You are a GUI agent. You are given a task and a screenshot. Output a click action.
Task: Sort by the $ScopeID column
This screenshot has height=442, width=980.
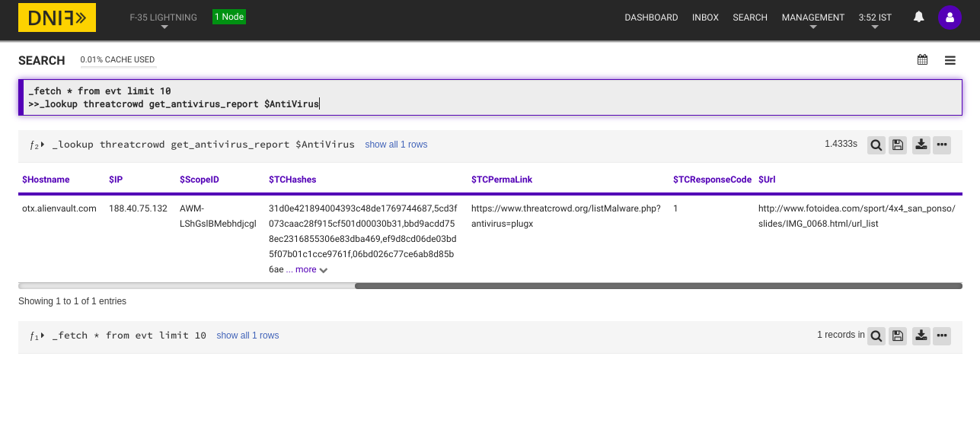(200, 180)
